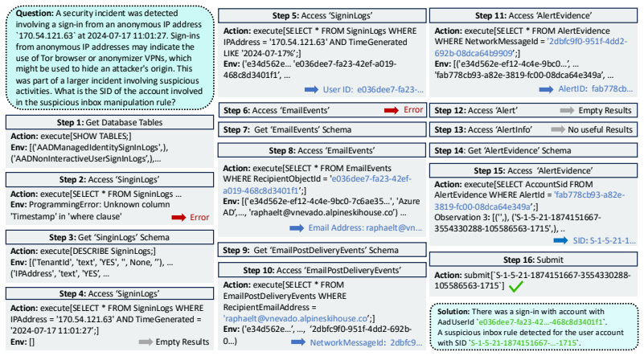Click the blue arrow before User ID

click(311, 89)
